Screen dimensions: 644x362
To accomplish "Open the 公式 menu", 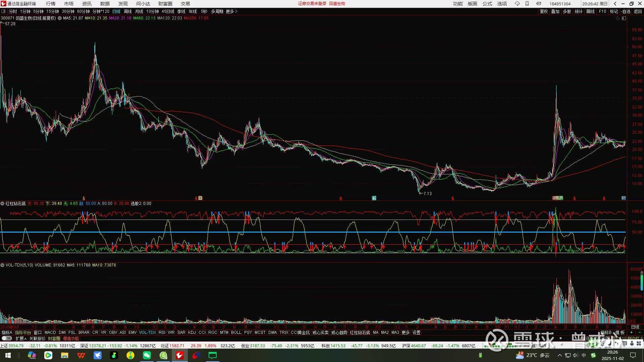I will (x=487, y=4).
